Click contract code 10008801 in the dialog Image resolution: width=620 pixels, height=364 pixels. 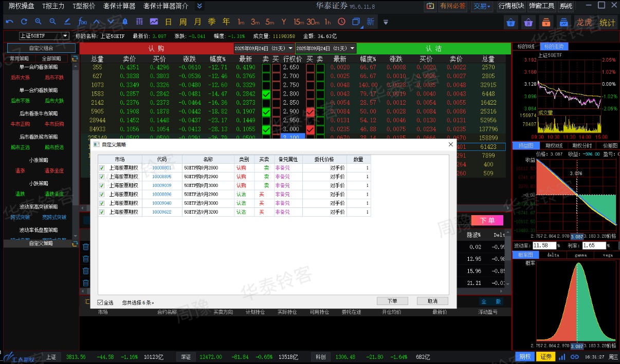pos(161,168)
